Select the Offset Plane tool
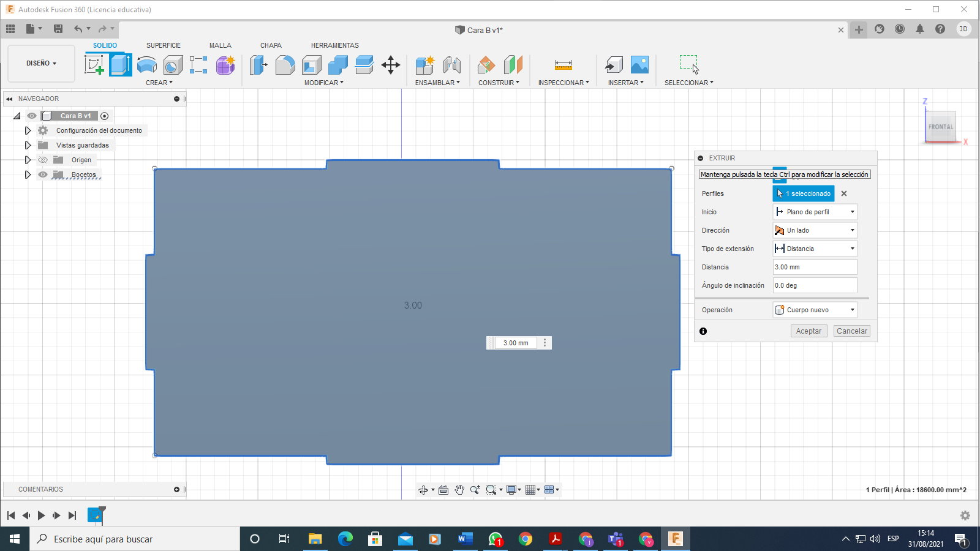Viewport: 980px width, 551px height. coord(486,64)
